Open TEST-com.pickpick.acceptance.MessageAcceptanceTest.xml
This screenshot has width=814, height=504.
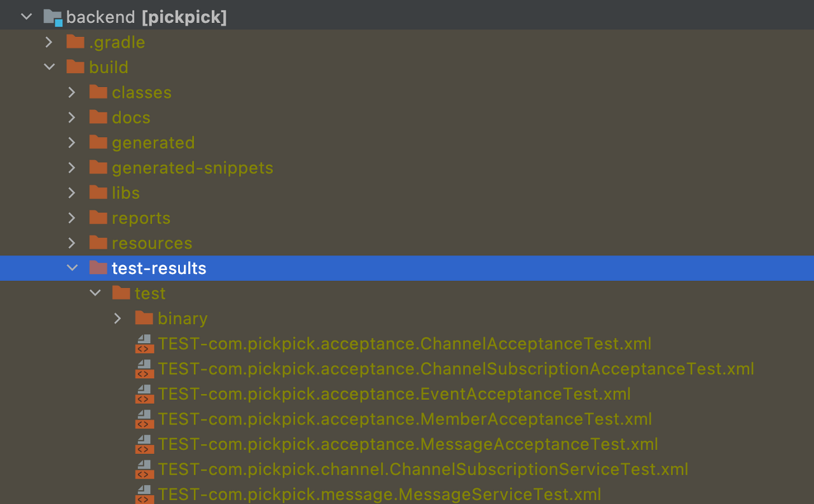[408, 444]
